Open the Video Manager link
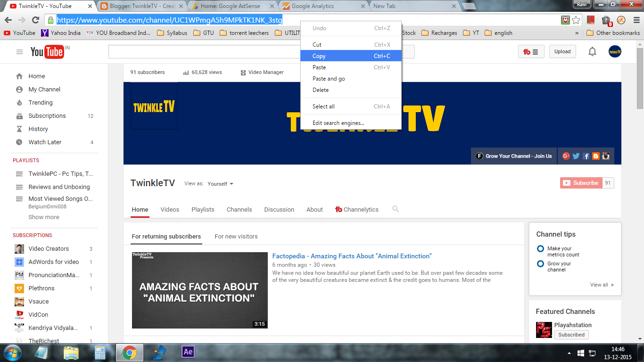 pos(262,73)
